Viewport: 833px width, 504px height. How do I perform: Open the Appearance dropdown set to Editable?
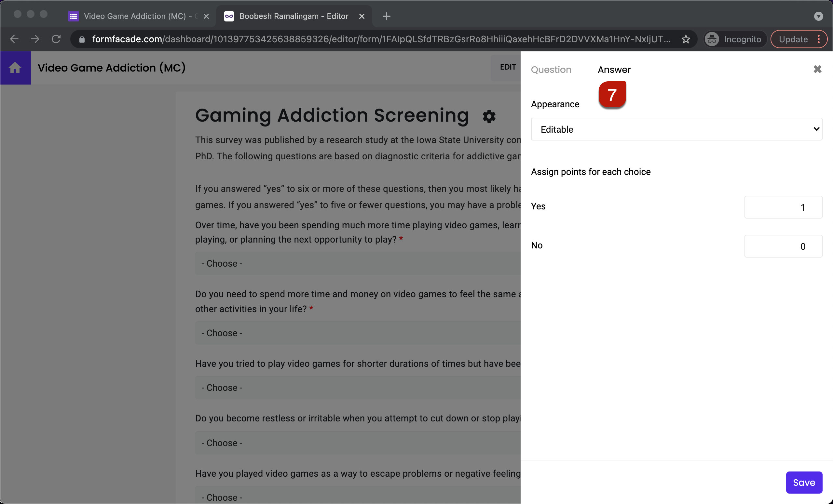(x=676, y=129)
